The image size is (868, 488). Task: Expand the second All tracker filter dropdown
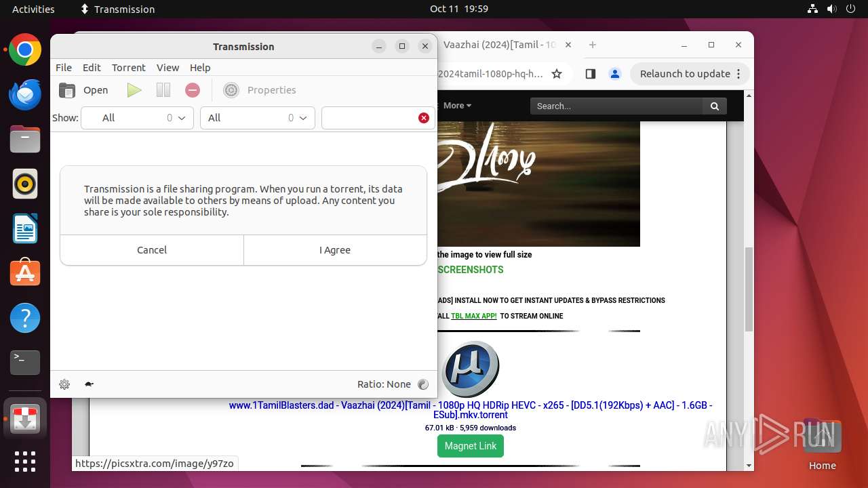click(258, 118)
